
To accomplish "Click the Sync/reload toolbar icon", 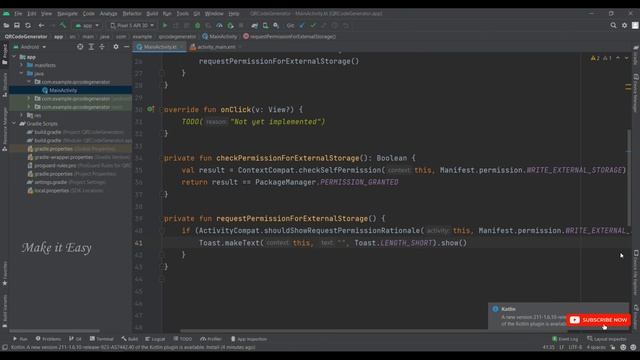I will click(28, 25).
